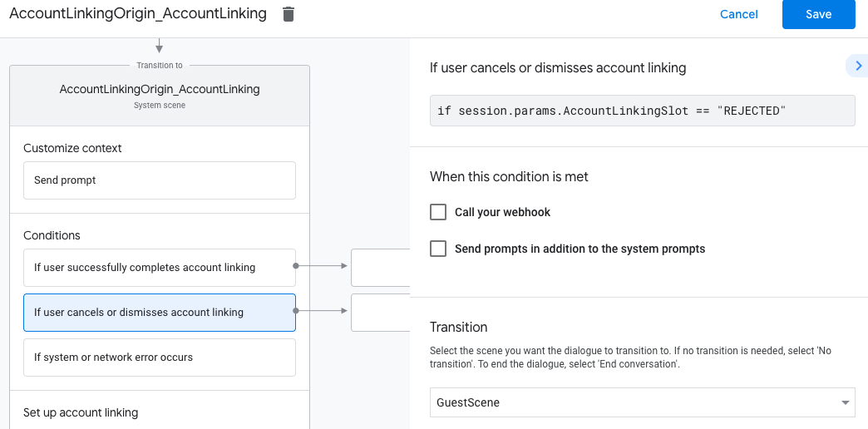Click the REJECTED condition expression field
The image size is (868, 429).
click(x=641, y=111)
